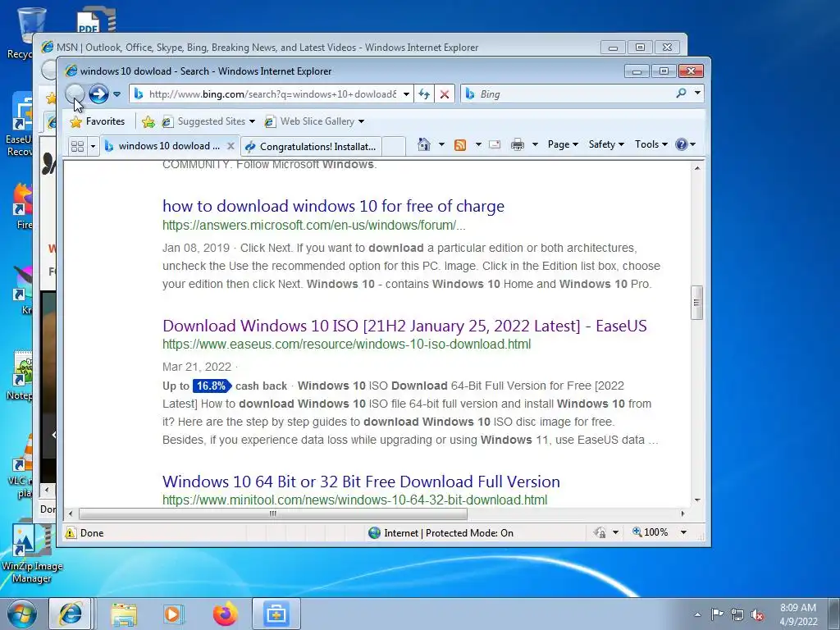The width and height of the screenshot is (840, 630).
Task: Expand the Print options dropdown arrow
Action: 535,144
